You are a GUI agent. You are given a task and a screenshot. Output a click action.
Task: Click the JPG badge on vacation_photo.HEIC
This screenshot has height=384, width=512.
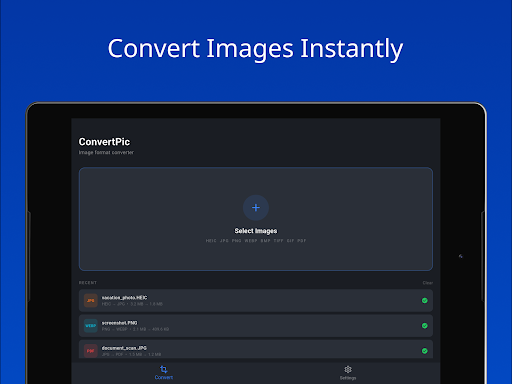(90, 301)
